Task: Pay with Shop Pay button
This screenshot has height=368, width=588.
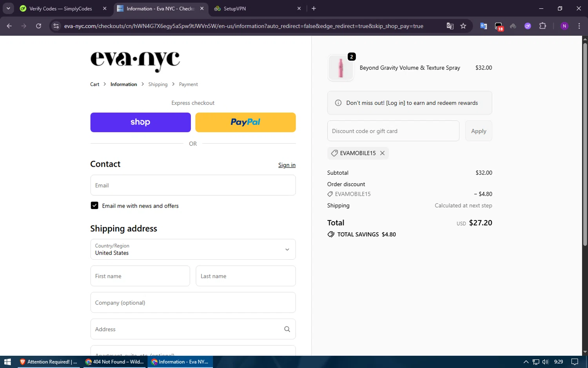Action: 140,122
